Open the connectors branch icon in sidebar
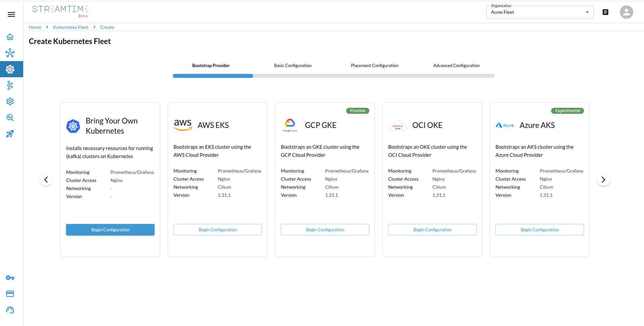The width and height of the screenshot is (644, 326). coord(10,85)
